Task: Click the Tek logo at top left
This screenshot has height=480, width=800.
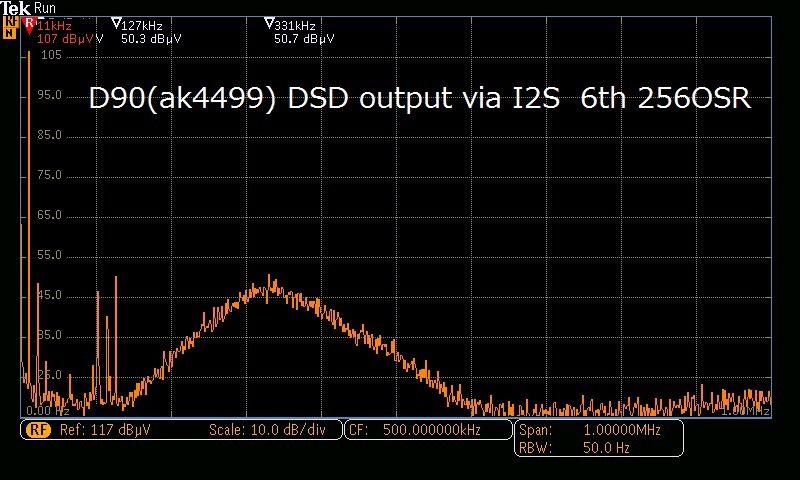Action: coord(16,8)
